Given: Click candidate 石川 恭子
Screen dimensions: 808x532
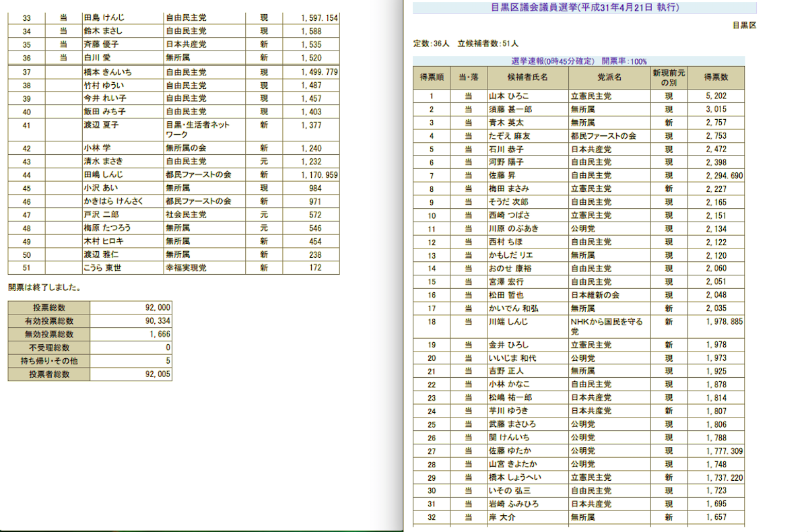Looking at the screenshot, I should (x=506, y=149).
